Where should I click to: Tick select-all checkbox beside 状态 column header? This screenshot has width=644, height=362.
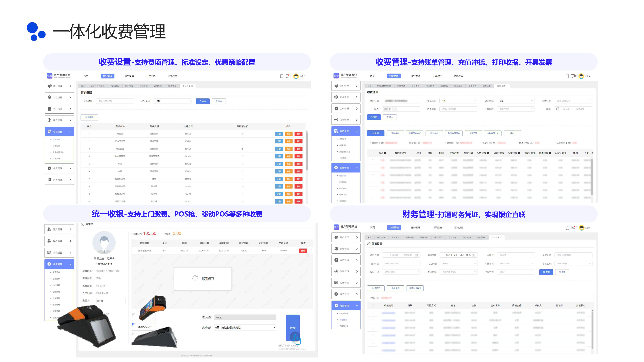(x=373, y=153)
